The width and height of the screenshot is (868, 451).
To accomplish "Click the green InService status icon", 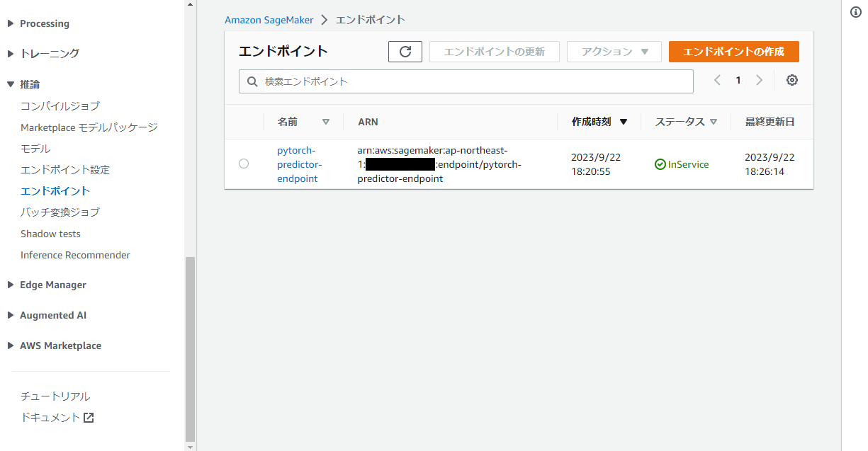I will [659, 164].
